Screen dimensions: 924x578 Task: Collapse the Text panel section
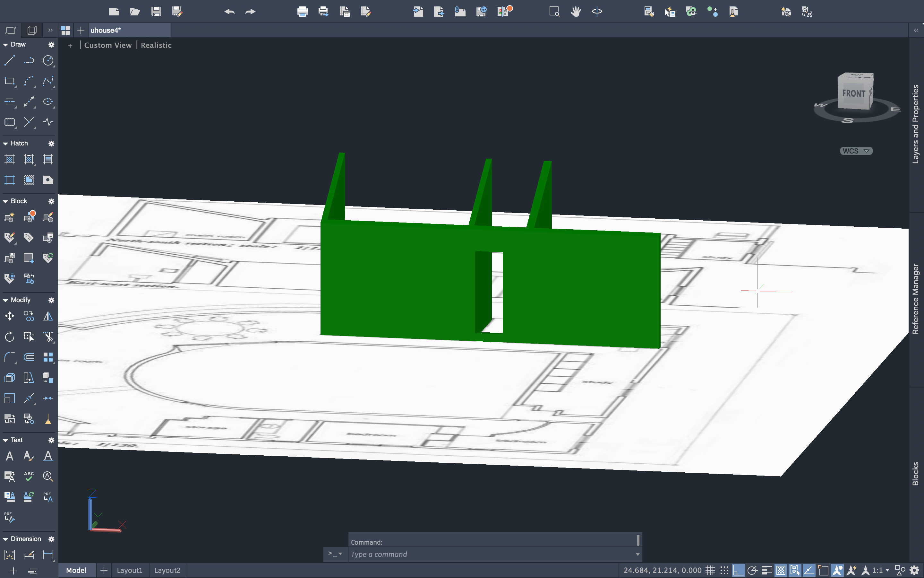[x=5, y=440]
